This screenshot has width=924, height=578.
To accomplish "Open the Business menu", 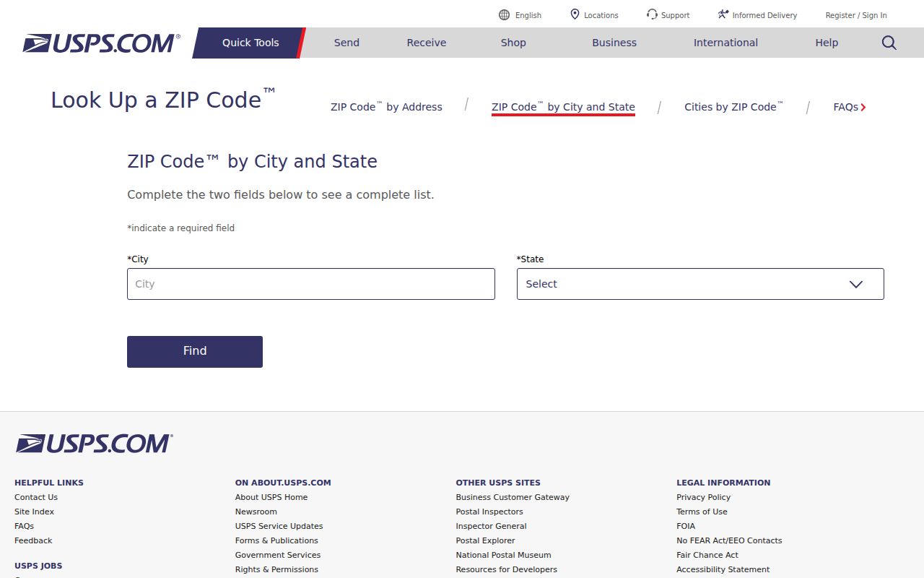I will 614,43.
